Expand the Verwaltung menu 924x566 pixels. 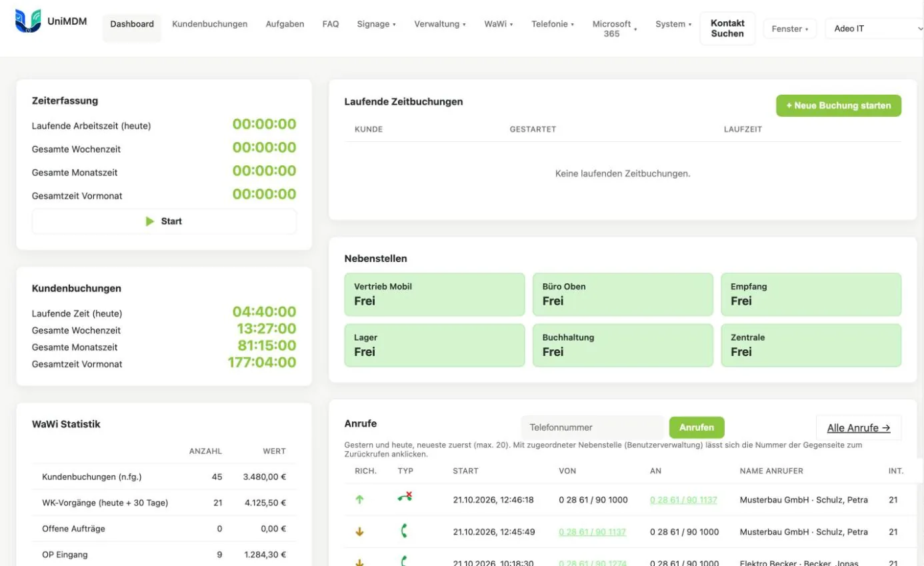[x=440, y=24]
